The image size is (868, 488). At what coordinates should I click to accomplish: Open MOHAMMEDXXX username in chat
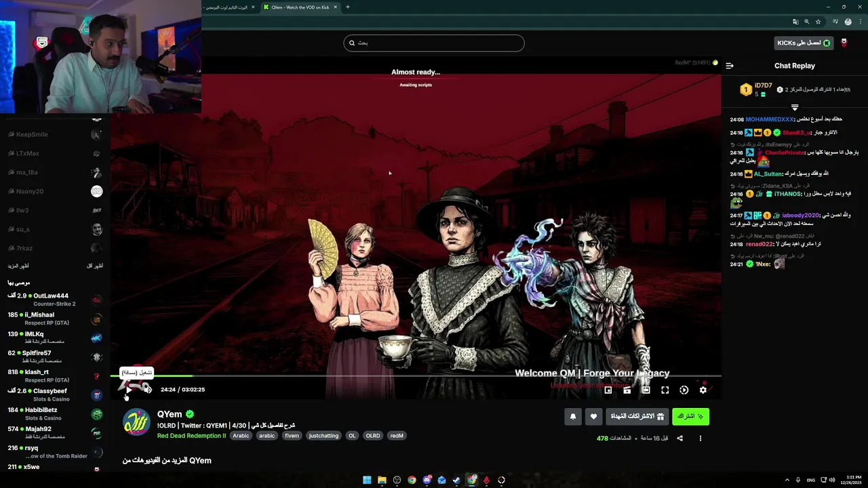click(770, 119)
